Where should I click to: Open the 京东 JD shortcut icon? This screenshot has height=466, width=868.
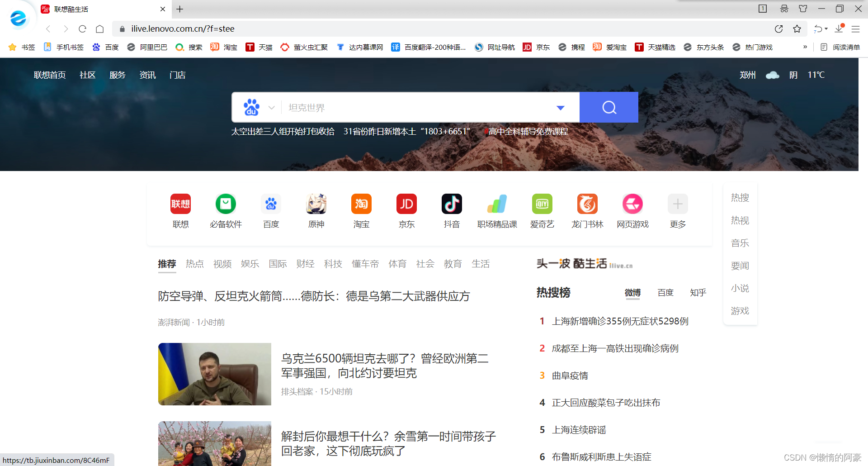[x=406, y=204]
